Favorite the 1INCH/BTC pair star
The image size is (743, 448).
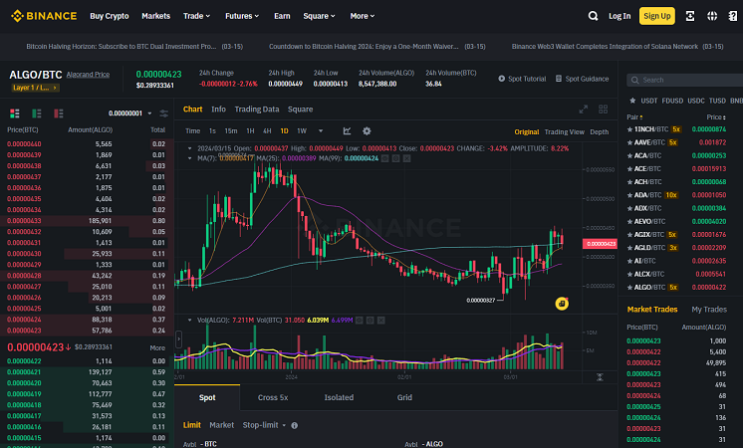[630, 129]
